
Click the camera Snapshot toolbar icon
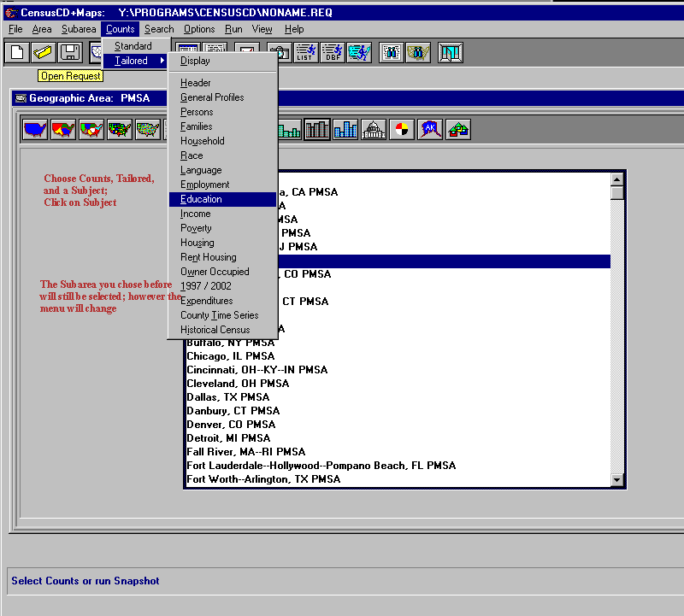point(280,52)
